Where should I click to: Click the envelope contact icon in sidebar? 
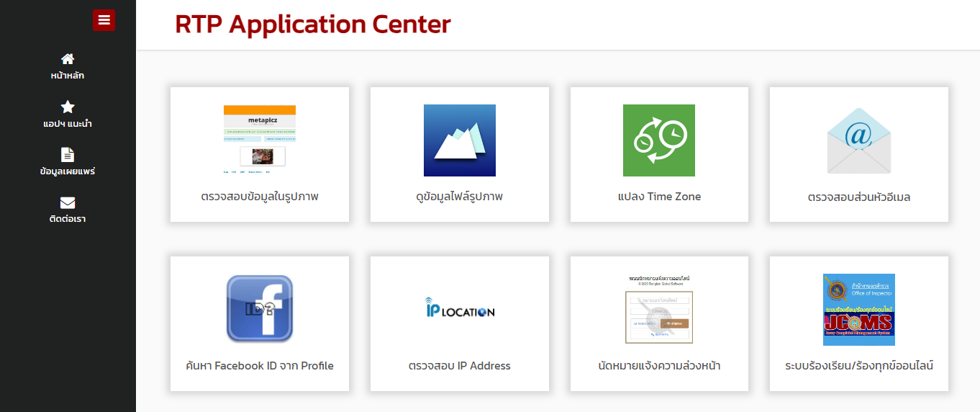(x=68, y=203)
